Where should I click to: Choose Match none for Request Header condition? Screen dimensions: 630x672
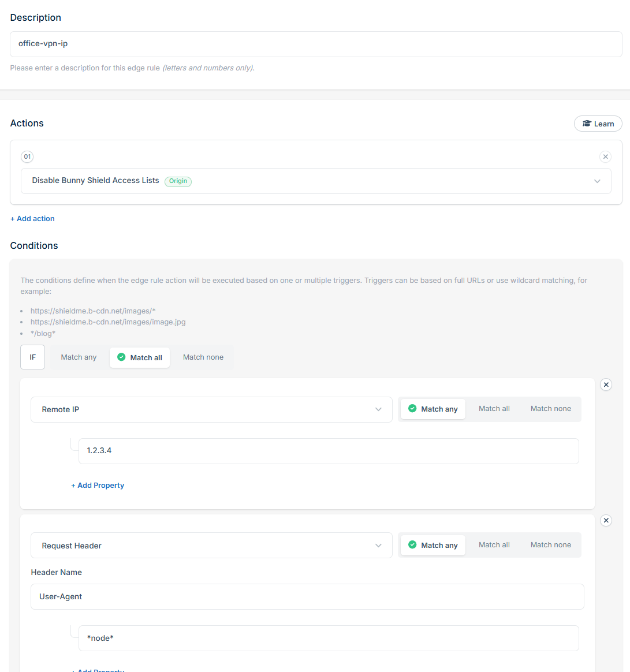point(551,545)
